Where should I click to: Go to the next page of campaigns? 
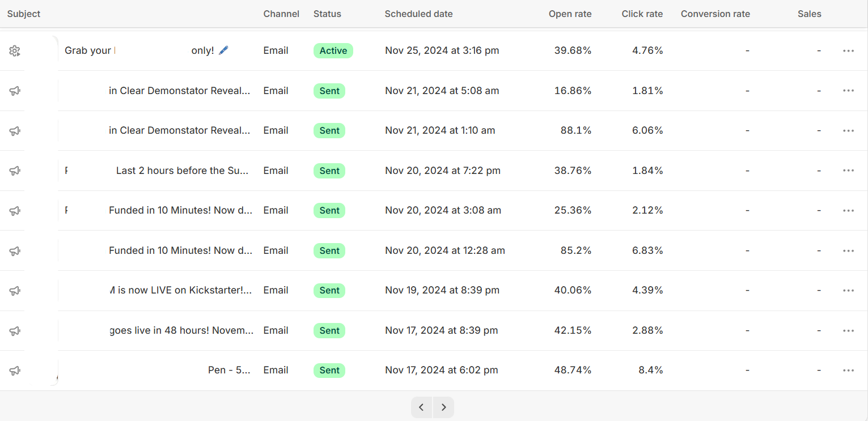point(443,407)
